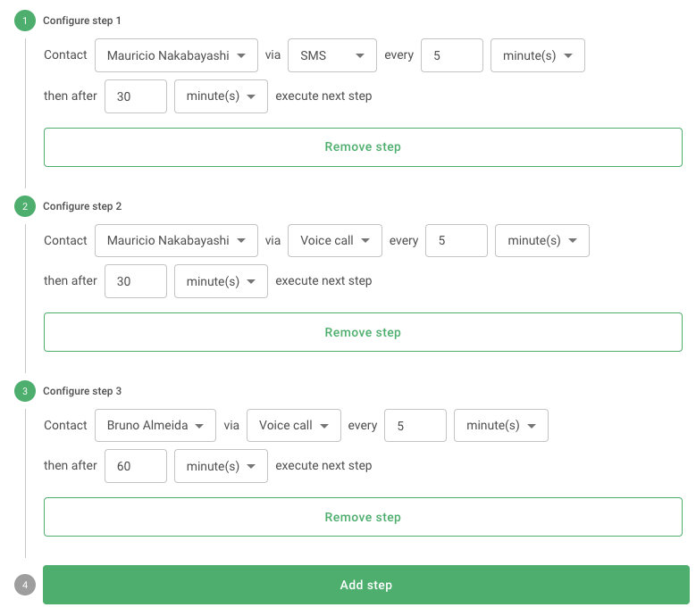Click the gray step 4 number badge
Image resolution: width=696 pixels, height=616 pixels.
[25, 585]
